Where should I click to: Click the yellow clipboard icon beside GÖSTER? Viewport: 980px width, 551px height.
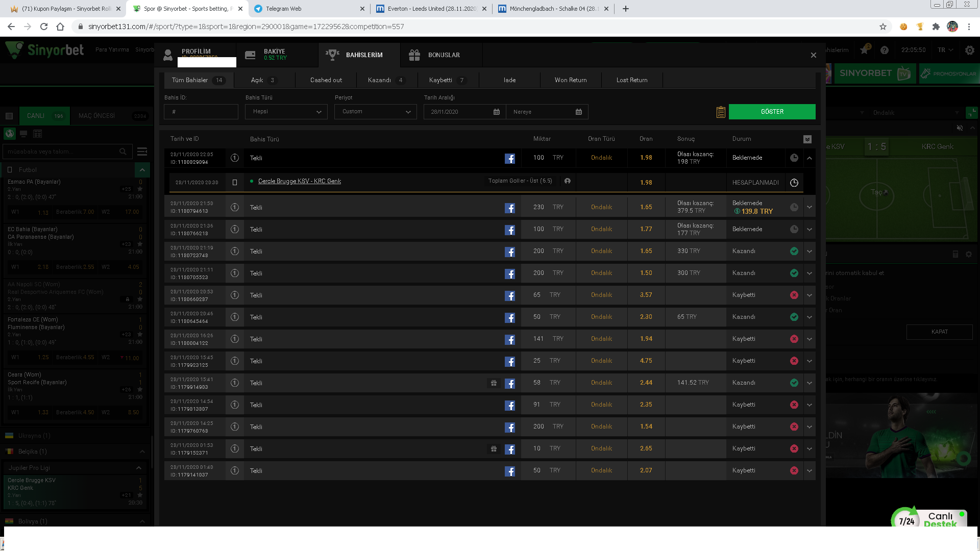721,112
